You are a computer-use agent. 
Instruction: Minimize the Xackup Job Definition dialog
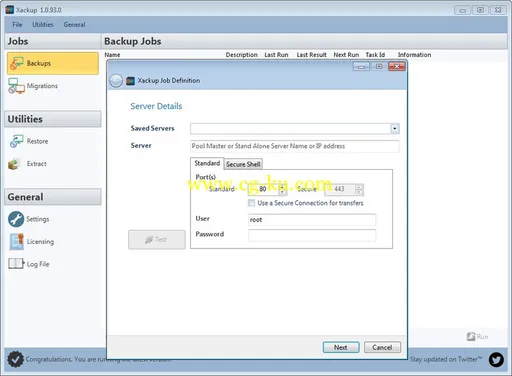[361, 67]
